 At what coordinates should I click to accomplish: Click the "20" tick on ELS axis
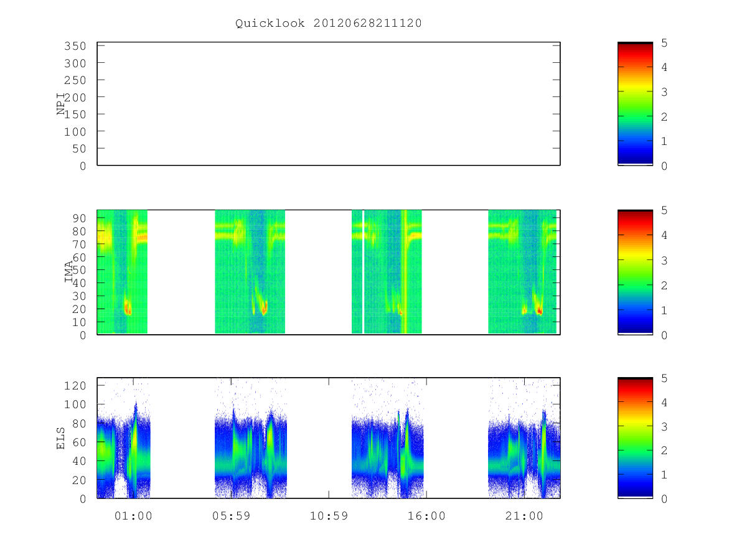click(x=79, y=480)
